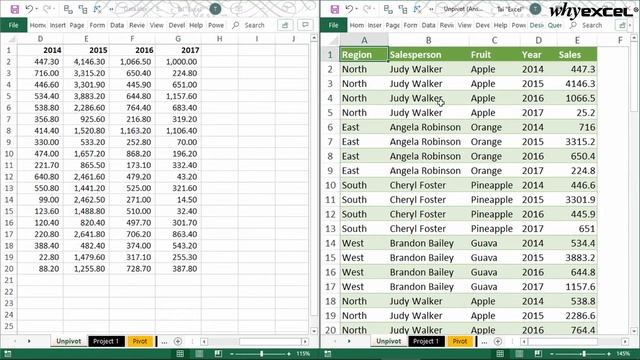Select column B header in right window
Screen dimensions: 640x360
pyautogui.click(x=428, y=40)
